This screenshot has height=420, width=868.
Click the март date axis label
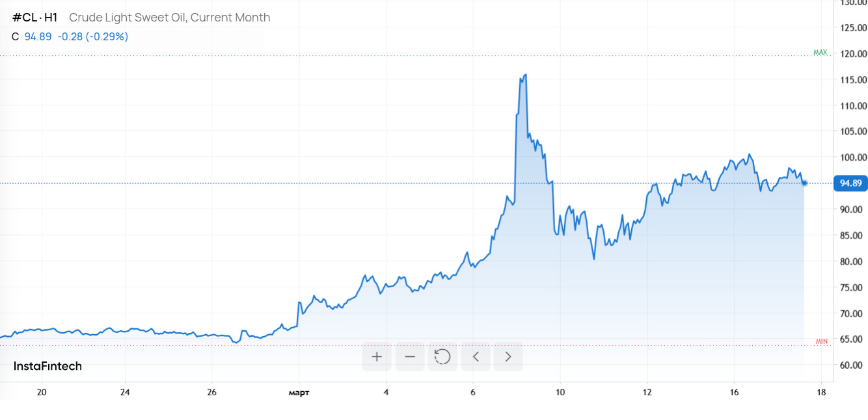coord(299,393)
